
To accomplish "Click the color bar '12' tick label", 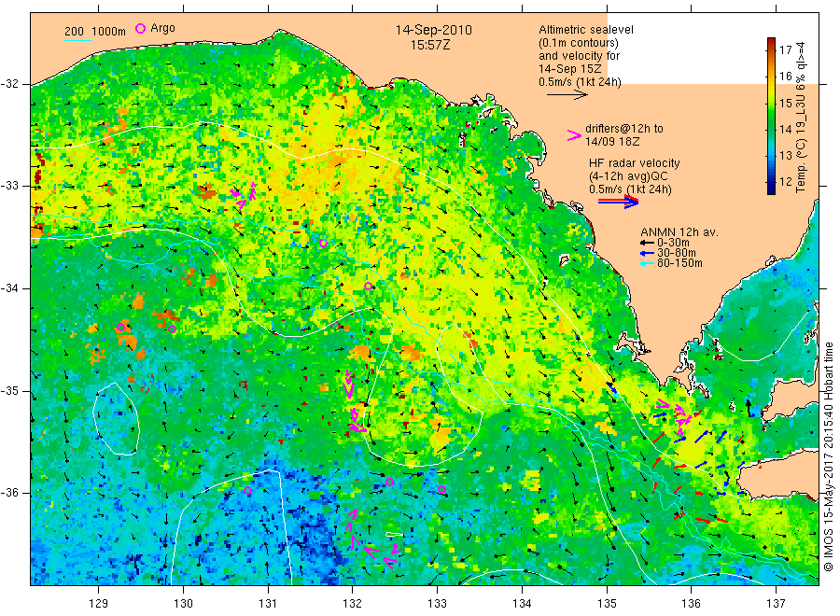I will (785, 182).
